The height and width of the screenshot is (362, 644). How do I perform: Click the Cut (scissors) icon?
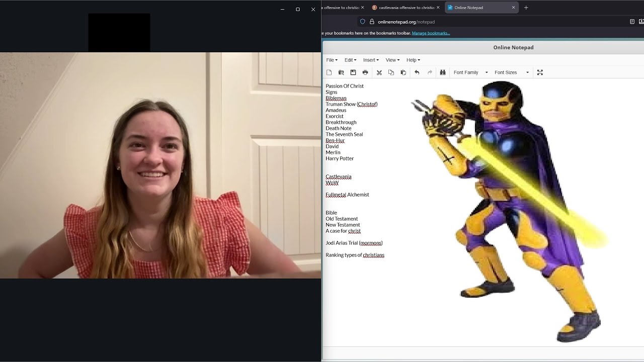(x=379, y=72)
